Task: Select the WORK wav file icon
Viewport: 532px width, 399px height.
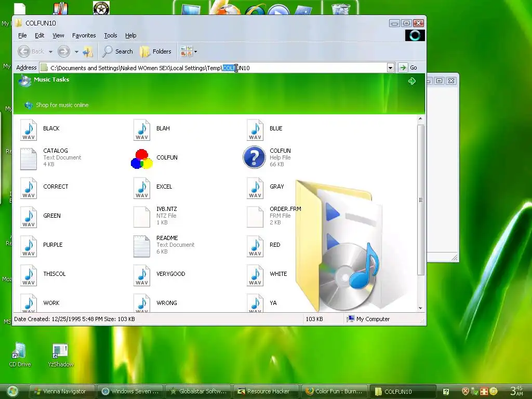Action: pos(29,303)
